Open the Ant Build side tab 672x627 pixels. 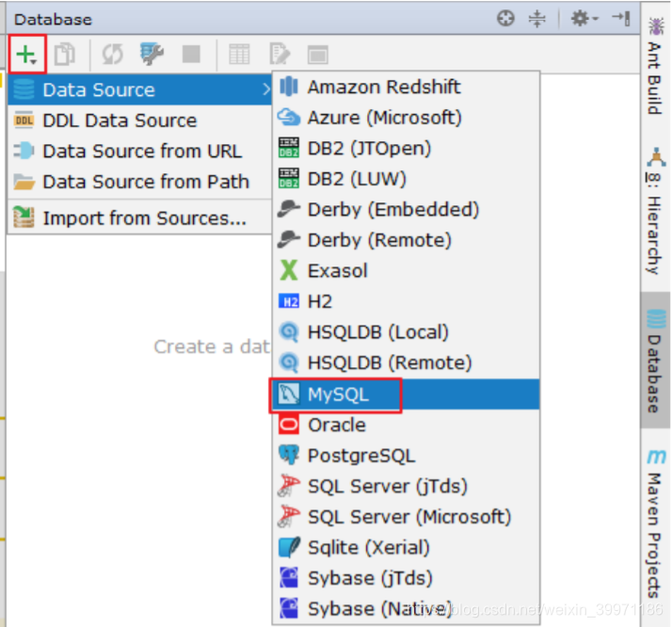pyautogui.click(x=656, y=67)
